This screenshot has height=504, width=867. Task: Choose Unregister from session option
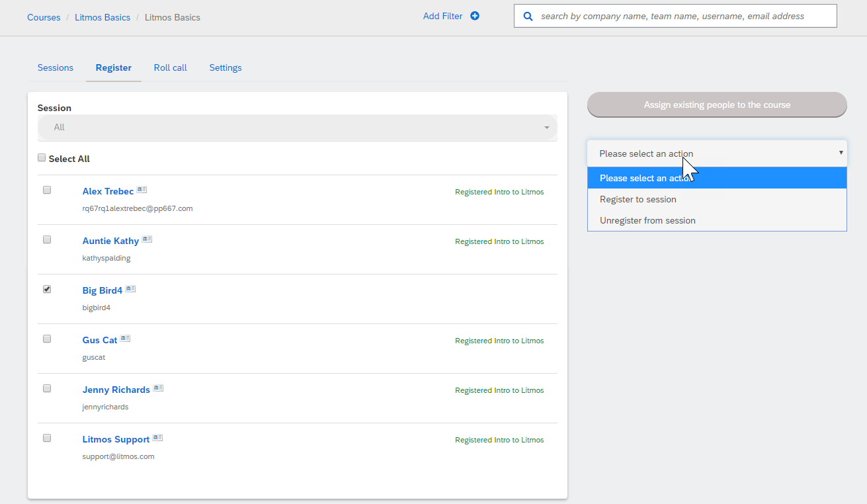click(717, 220)
